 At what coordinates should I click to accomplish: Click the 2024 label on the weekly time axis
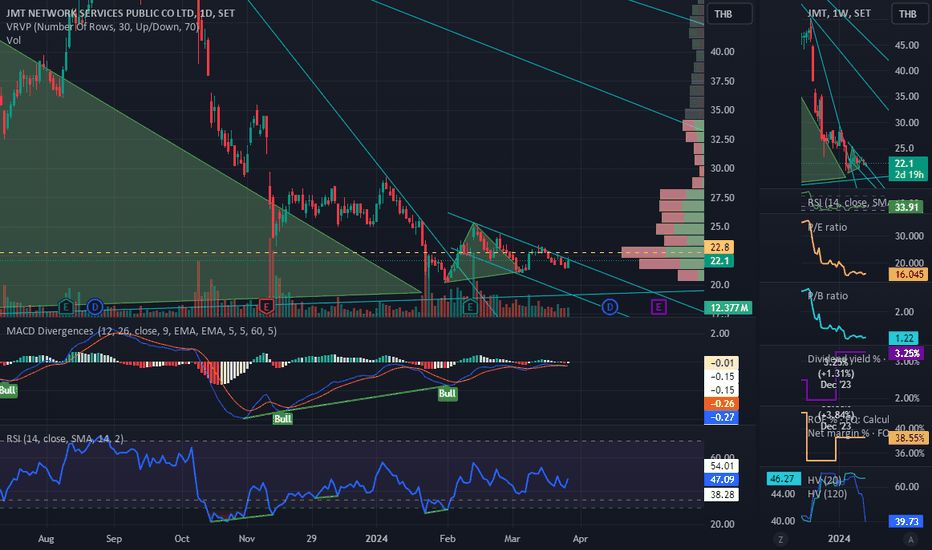tap(839, 539)
